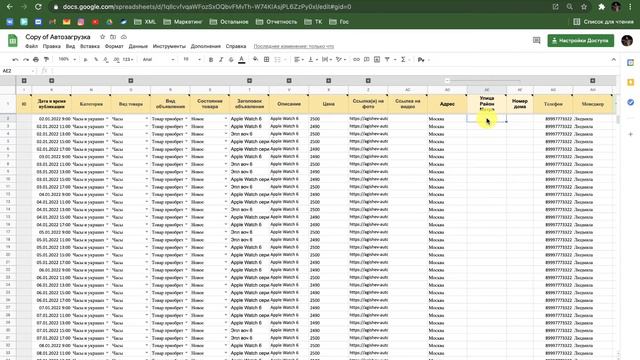The width and height of the screenshot is (640, 360).
Task: Collapse the column group over Адрес
Action: click(x=447, y=81)
